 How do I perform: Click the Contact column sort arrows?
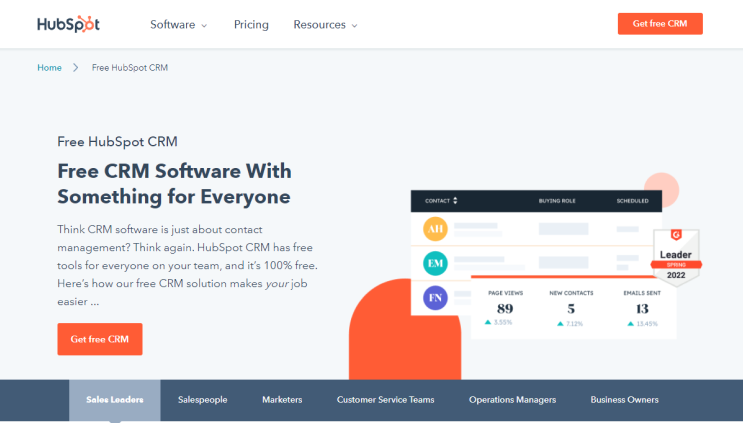[455, 201]
